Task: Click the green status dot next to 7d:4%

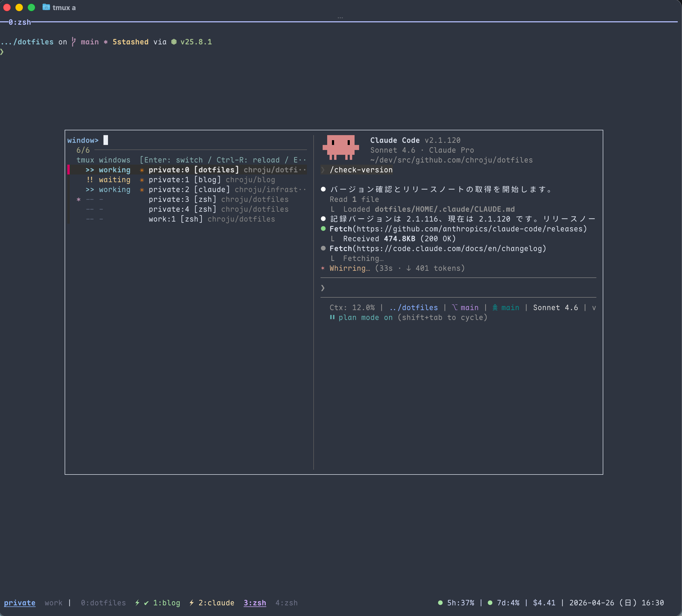Action: tap(490, 602)
